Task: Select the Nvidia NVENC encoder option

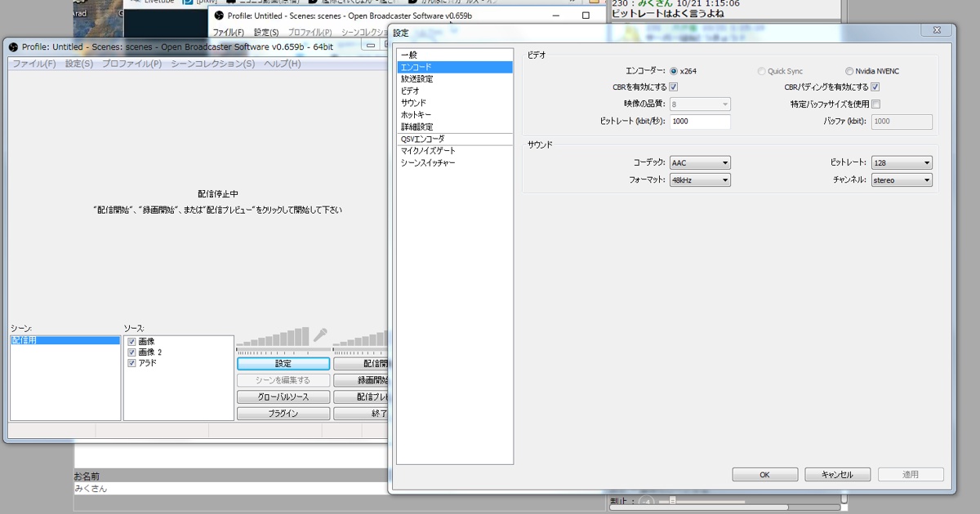Action: (849, 71)
